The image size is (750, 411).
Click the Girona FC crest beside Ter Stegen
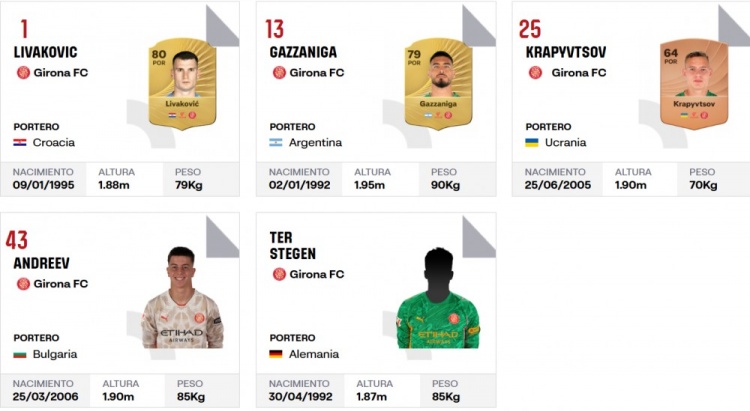pos(279,274)
